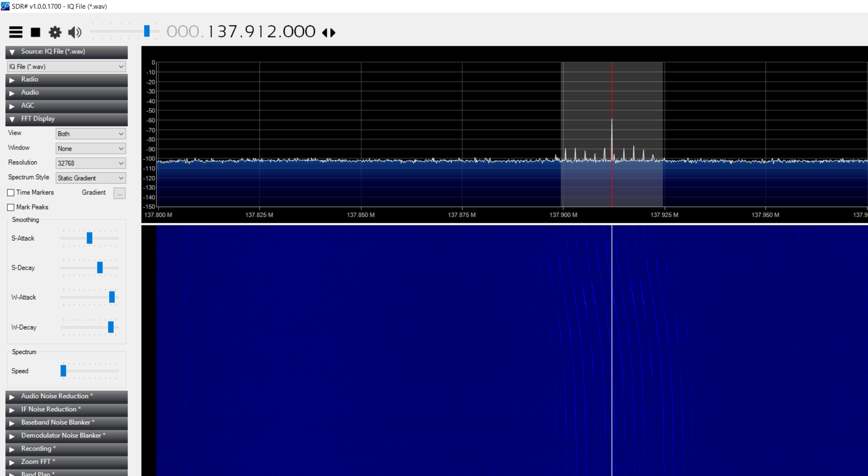Click the S-Attack smoothing slider
The width and height of the screenshot is (868, 476).
[x=90, y=238]
